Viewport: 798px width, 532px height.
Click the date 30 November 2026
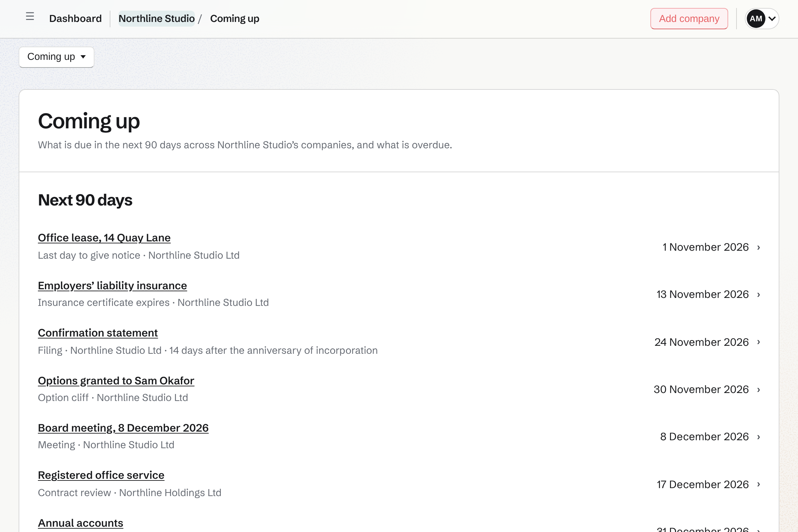(701, 389)
